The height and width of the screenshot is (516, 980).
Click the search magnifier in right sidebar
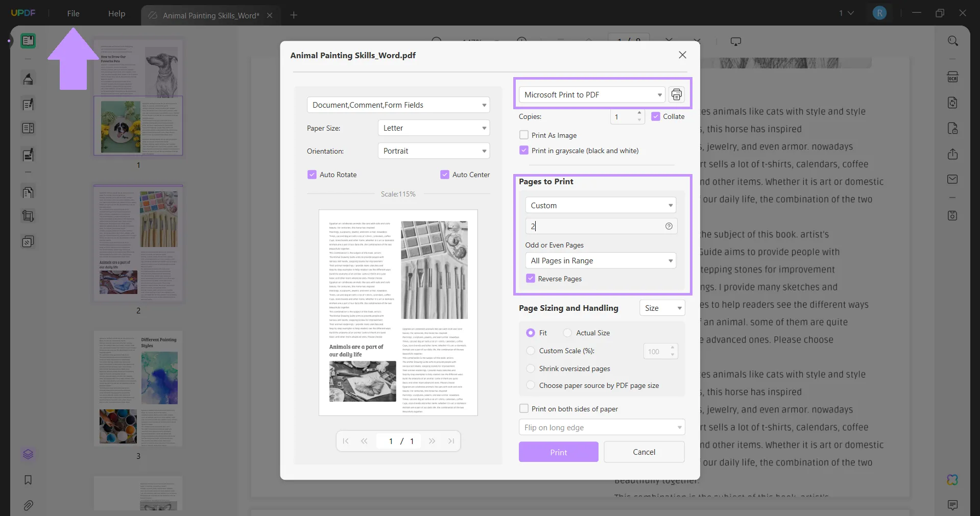(952, 41)
